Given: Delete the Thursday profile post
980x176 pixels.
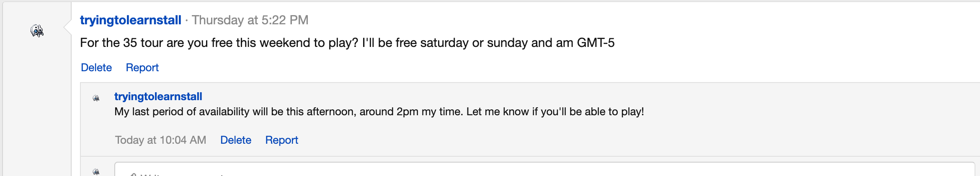Looking at the screenshot, I should [96, 67].
